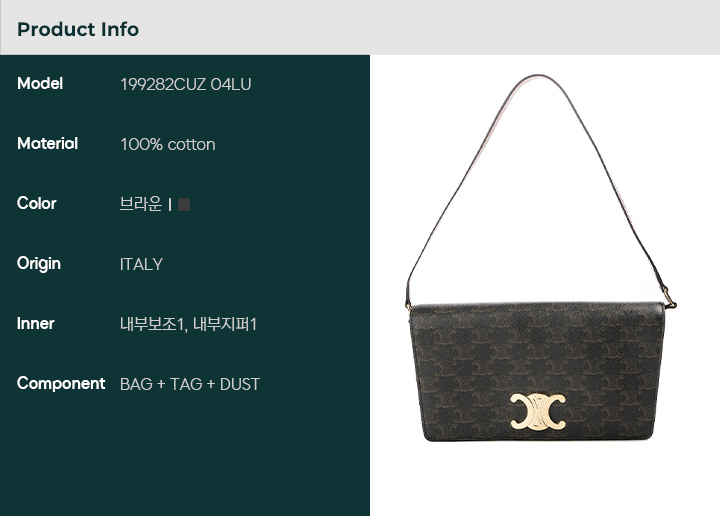Select the model number 199282CUZ 04LU
This screenshot has width=720, height=516.
coord(186,84)
